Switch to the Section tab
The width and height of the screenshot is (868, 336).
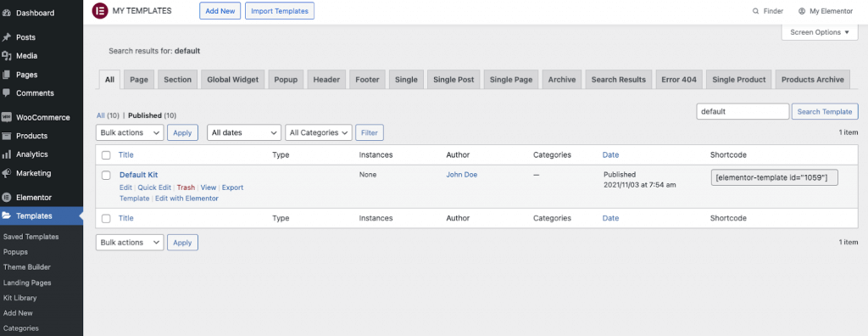click(178, 79)
